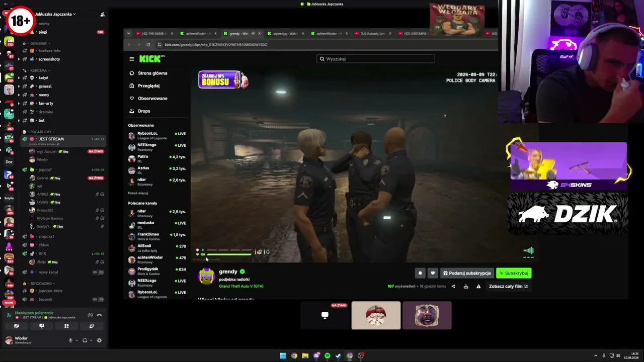The height and width of the screenshot is (362, 644).
Task: Click the green Subskrybuj button
Action: (514, 273)
